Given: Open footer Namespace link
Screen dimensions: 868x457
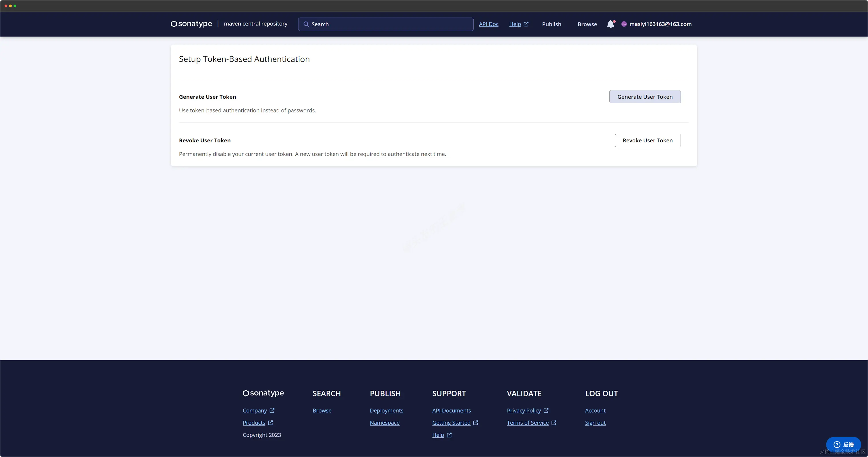Looking at the screenshot, I should tap(384, 423).
